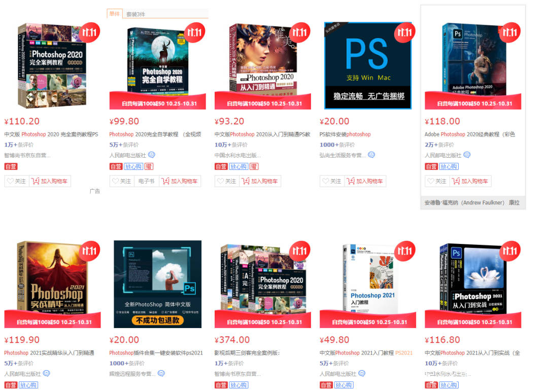Open 5万+条评价 reviews for ¥99.80 book
The height and width of the screenshot is (392, 548).
pyautogui.click(x=124, y=145)
